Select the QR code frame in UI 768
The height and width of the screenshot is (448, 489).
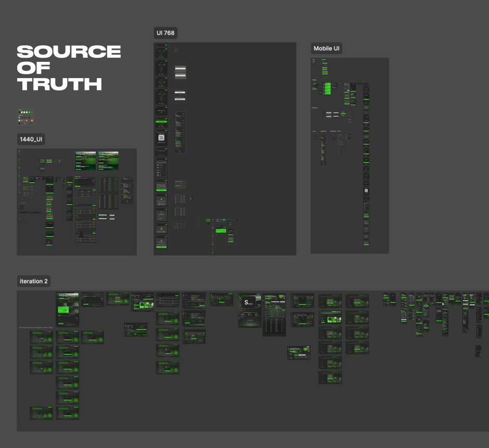click(x=161, y=137)
